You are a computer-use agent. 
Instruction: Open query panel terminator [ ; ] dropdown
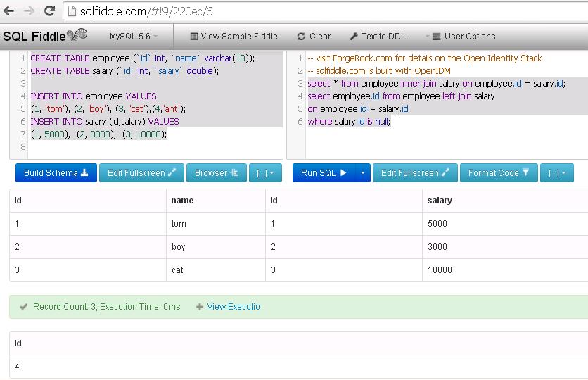coord(556,172)
